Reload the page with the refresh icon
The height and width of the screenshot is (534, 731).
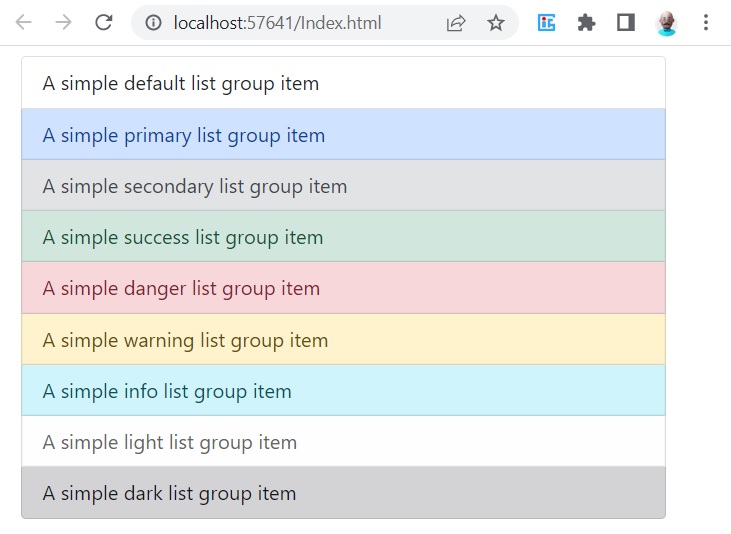coord(103,22)
